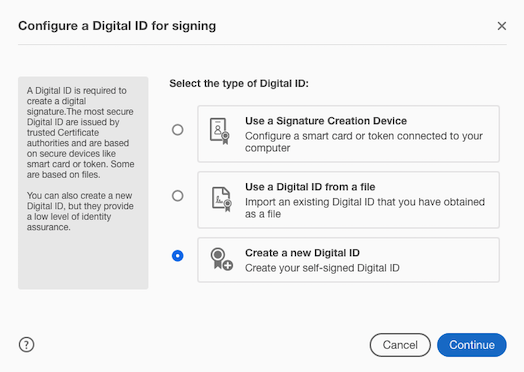Viewport: 524px width, 372px height.
Task: Toggle the Create a new Digital ID radio button
Action: [x=177, y=256]
